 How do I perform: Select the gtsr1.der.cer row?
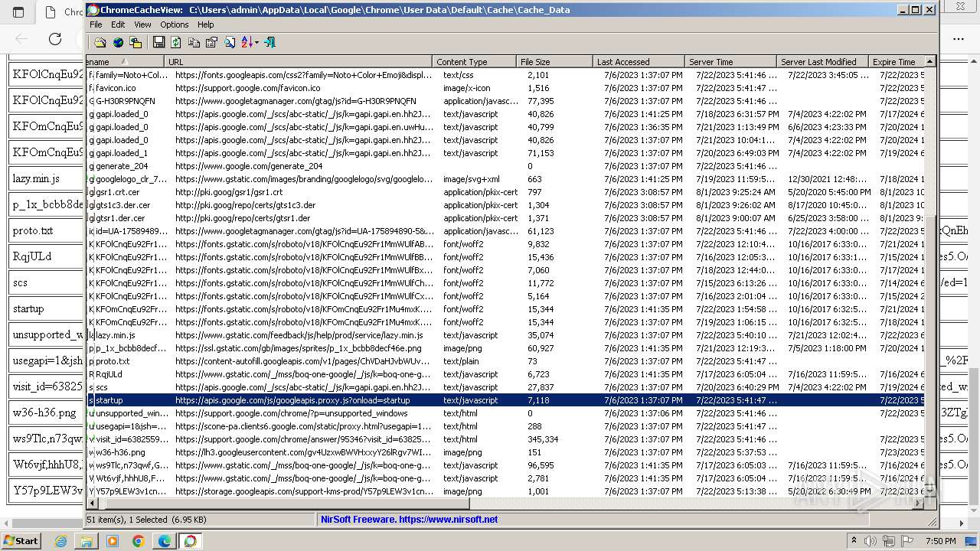point(506,218)
